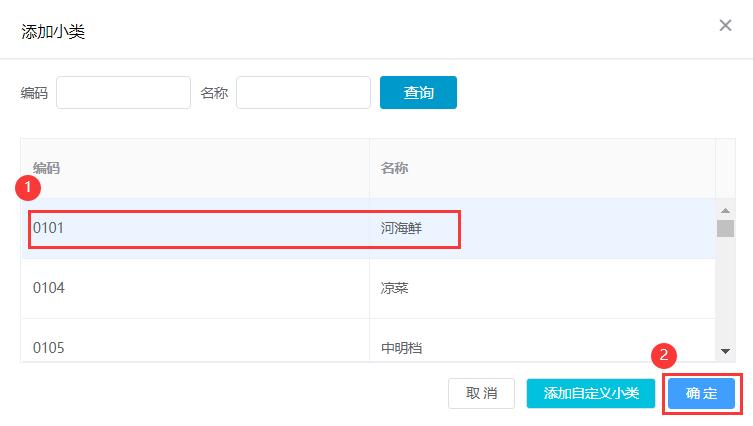The image size is (753, 426).
Task: Focus the 名称 input field
Action: 304,92
